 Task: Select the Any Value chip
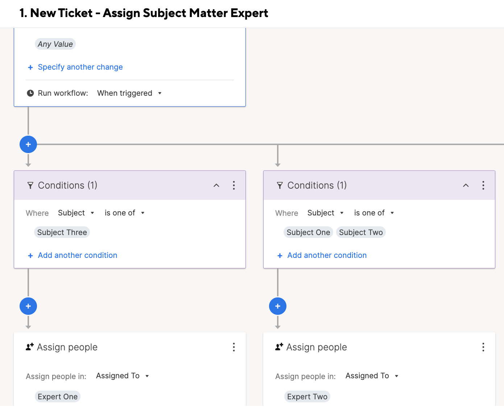tap(55, 44)
